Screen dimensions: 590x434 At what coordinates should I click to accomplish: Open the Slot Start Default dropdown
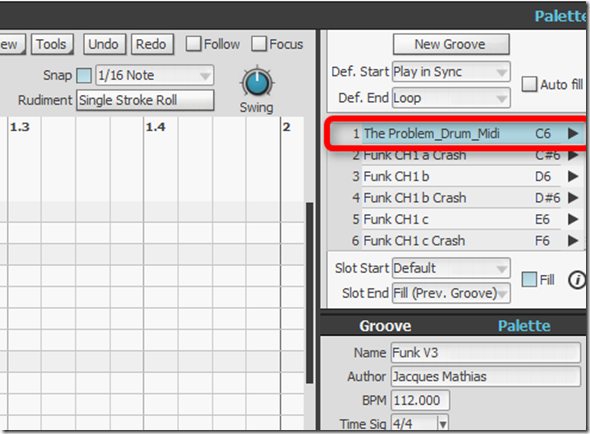(x=451, y=268)
